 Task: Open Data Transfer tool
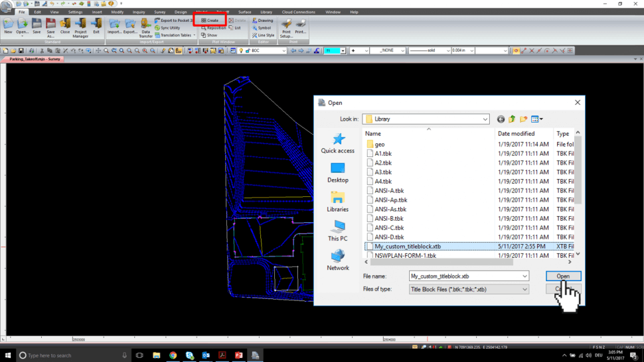[x=145, y=29]
